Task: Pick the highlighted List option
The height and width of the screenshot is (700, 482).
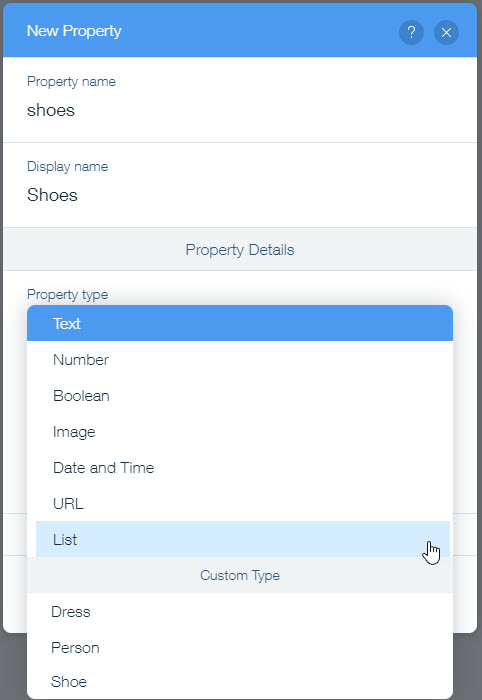Action: [242, 539]
